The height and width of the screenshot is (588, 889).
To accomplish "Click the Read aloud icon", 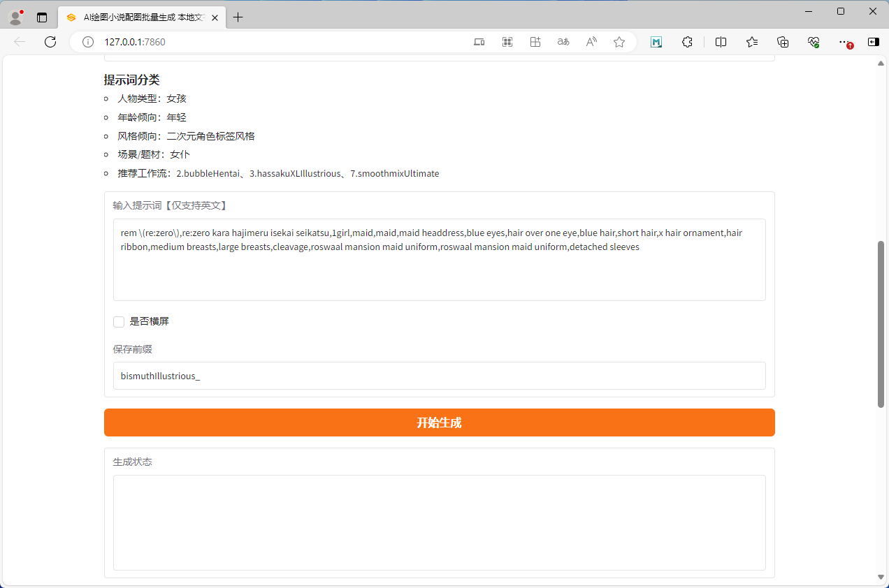I will point(591,42).
